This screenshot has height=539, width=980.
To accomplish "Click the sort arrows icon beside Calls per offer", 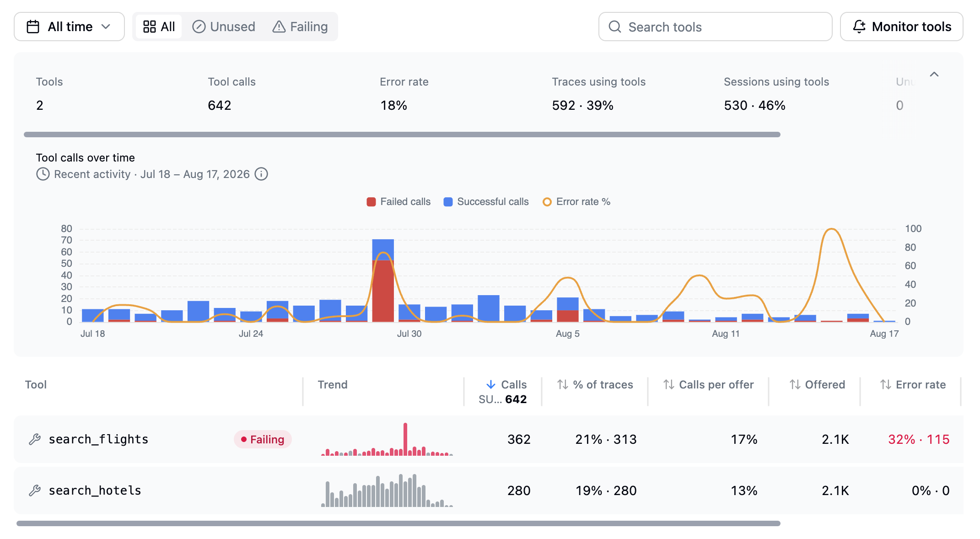I will click(x=669, y=385).
